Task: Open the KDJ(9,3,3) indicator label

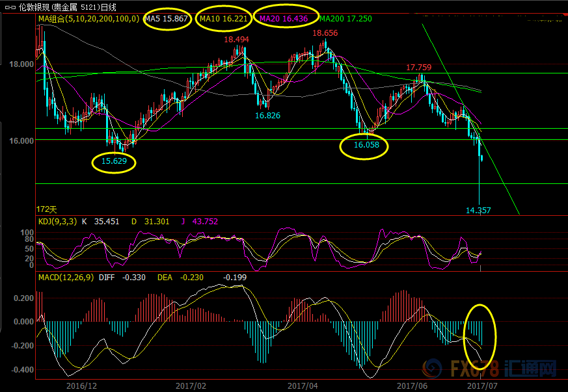Action: pos(58,221)
